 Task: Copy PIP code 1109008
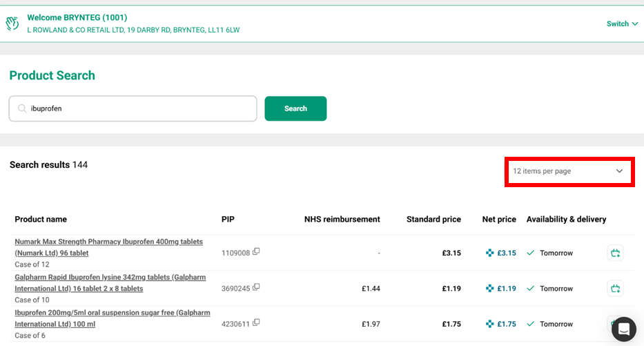click(x=256, y=252)
